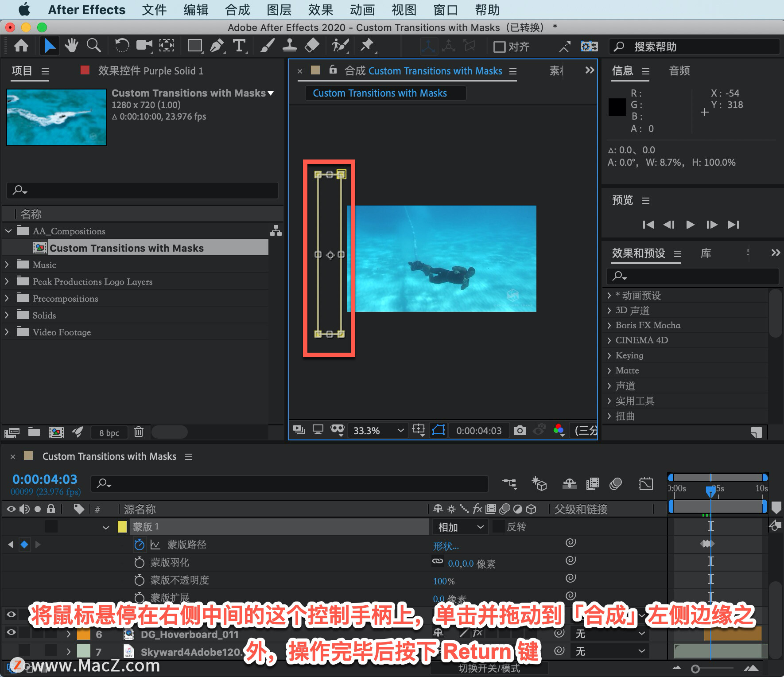Select the Brush tool
Screen dimensions: 784x677
point(267,46)
